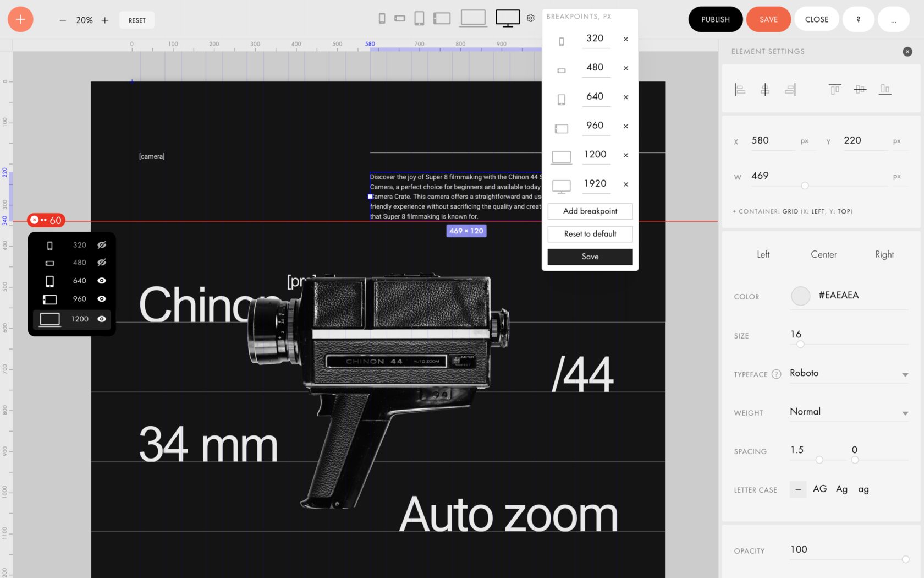Toggle visibility for 640 resolution
The width and height of the screenshot is (924, 578).
[x=102, y=281]
